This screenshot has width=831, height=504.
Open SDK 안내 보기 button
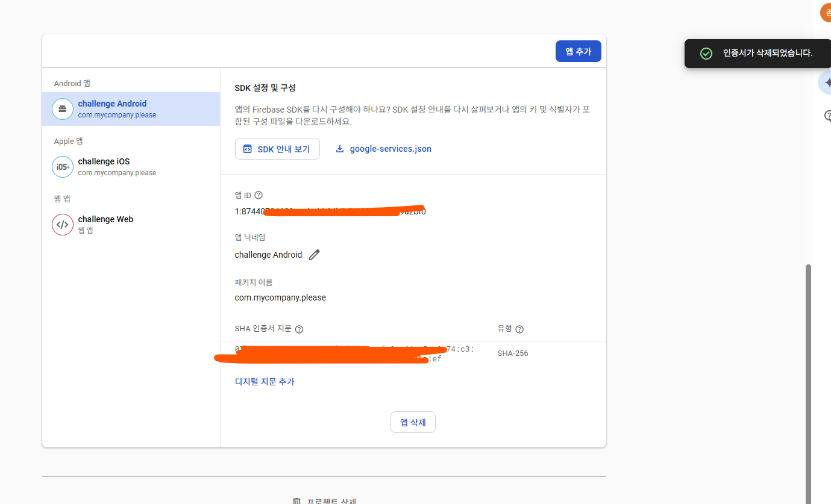pyautogui.click(x=277, y=149)
